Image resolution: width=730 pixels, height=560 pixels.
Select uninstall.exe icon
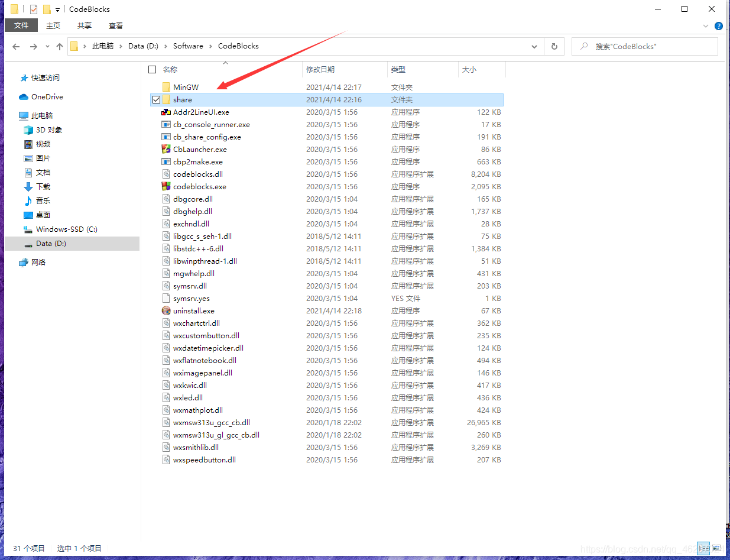pos(166,311)
